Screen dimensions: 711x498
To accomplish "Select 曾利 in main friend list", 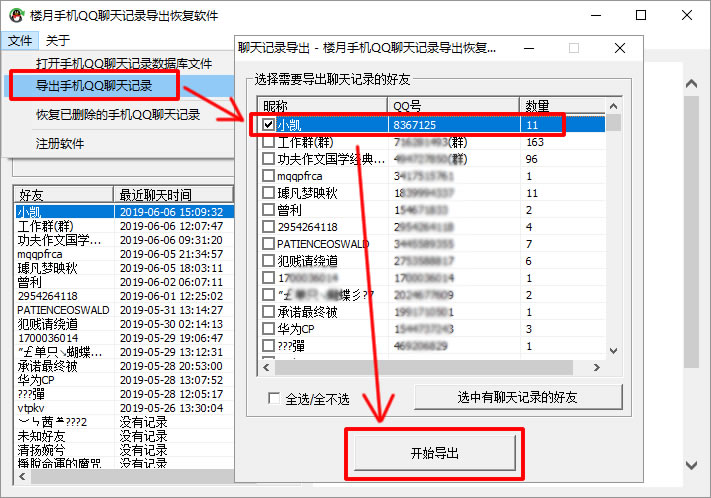I will (x=29, y=282).
